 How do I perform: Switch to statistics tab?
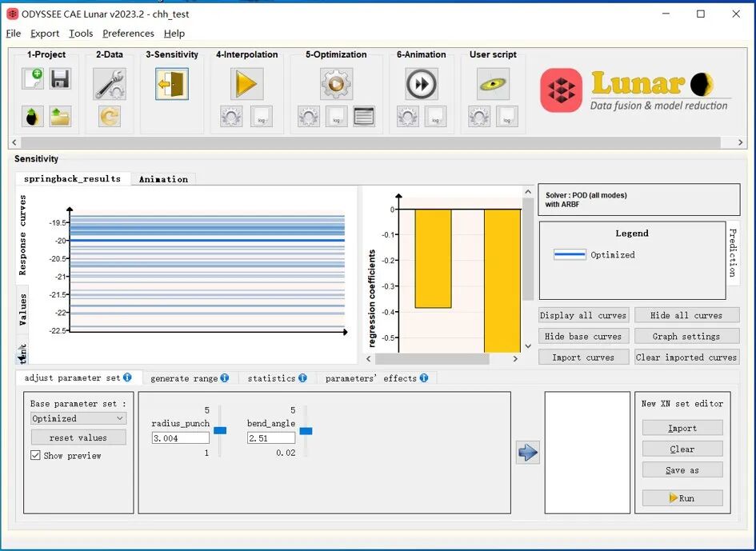point(278,378)
